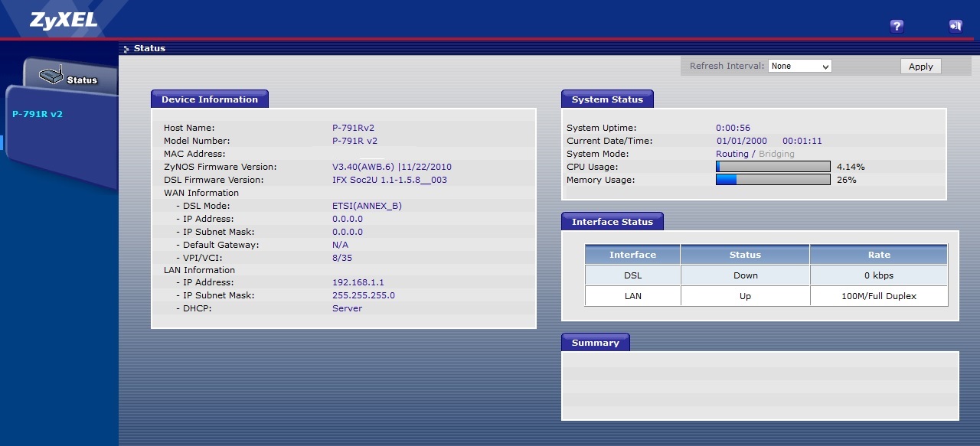Click the memory usage percentage 26%
This screenshot has height=446, width=980.
coord(847,180)
